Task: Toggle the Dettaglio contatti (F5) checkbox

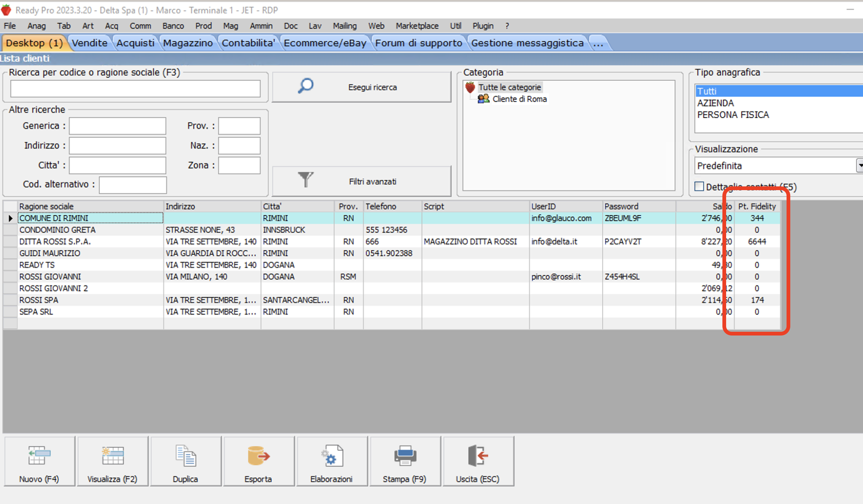Action: (699, 186)
